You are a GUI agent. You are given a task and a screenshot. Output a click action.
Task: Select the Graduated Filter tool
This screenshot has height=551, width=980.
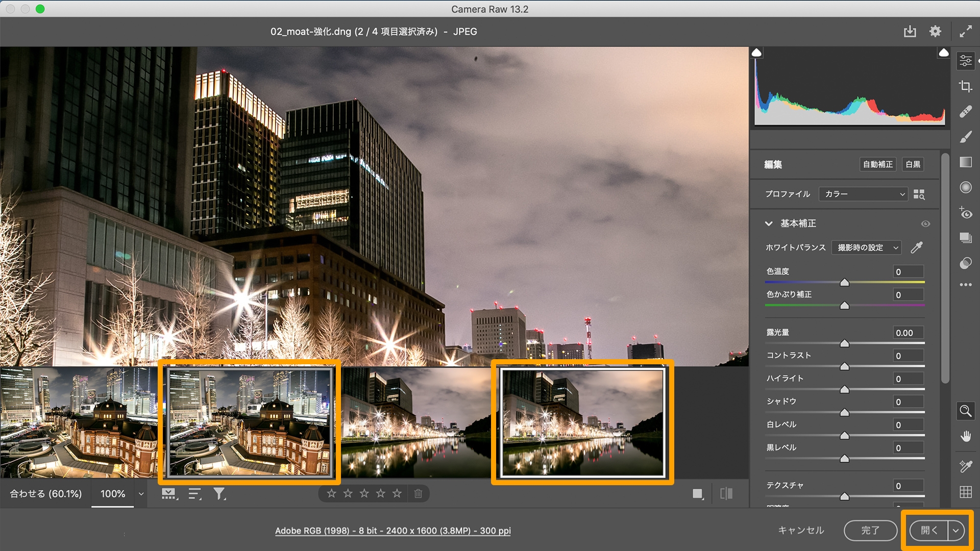point(965,162)
